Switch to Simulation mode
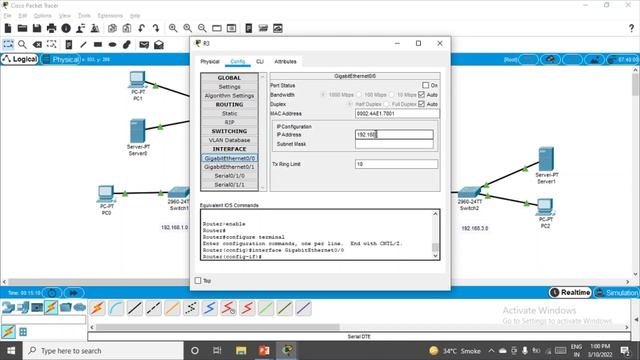Viewport: 640px width, 360px height. tap(616, 293)
